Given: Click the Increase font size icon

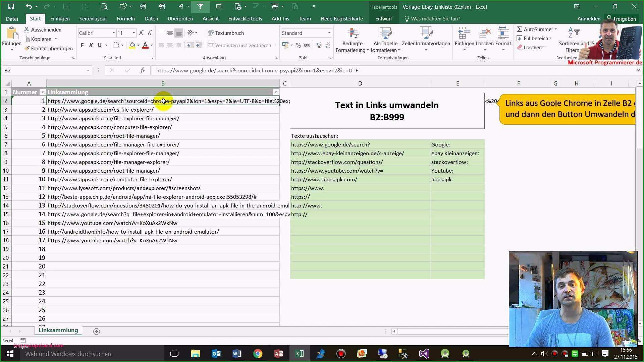Looking at the screenshot, I should coord(141,33).
